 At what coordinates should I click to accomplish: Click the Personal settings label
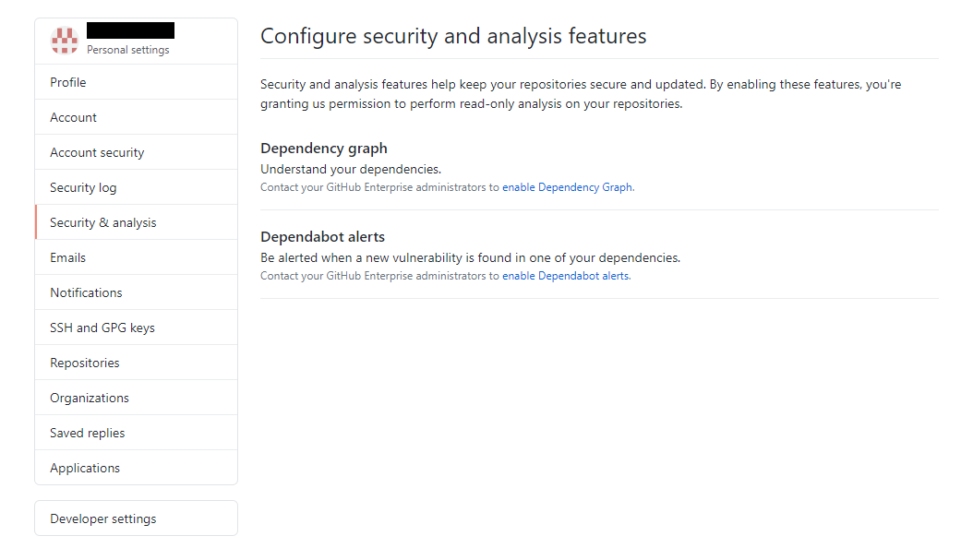tap(127, 50)
